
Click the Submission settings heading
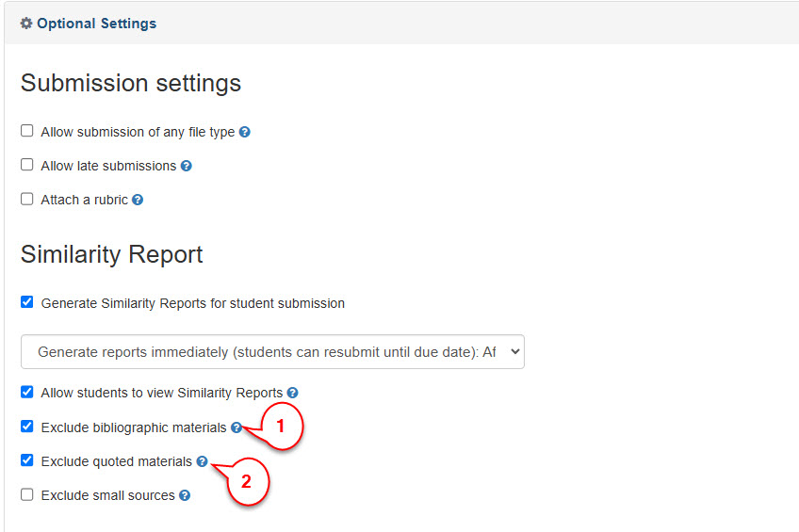click(131, 83)
